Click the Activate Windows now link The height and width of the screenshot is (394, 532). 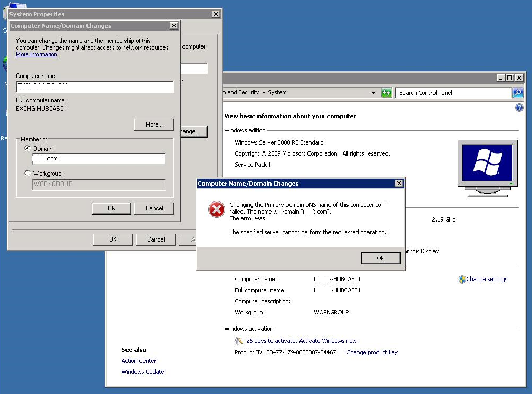tap(328, 341)
